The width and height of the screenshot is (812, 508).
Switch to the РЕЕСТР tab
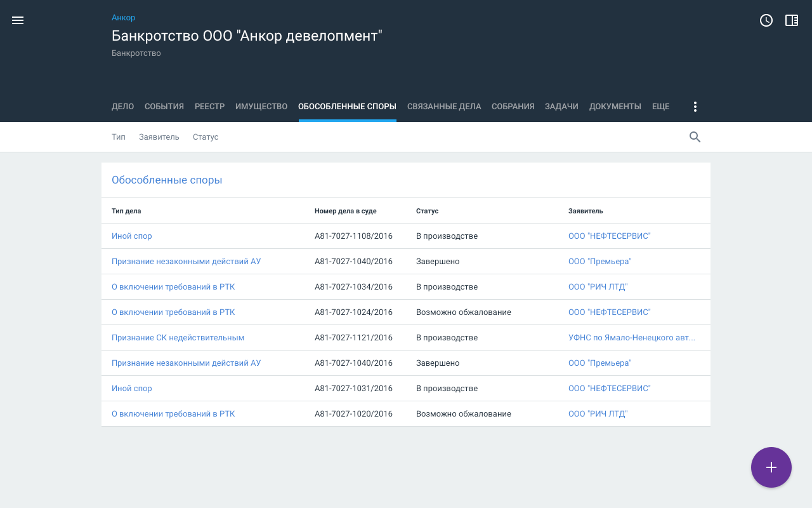point(209,107)
